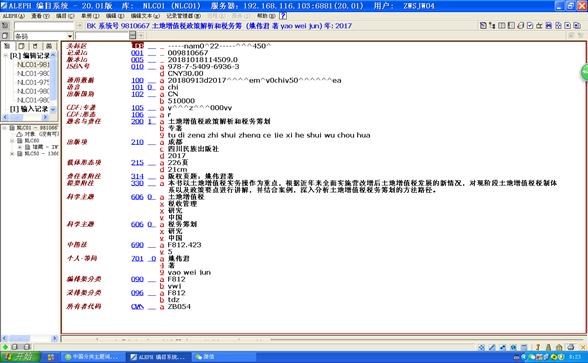The height and width of the screenshot is (363, 588).
Task: Open the ALEPH(A) menu
Action: (14, 16)
